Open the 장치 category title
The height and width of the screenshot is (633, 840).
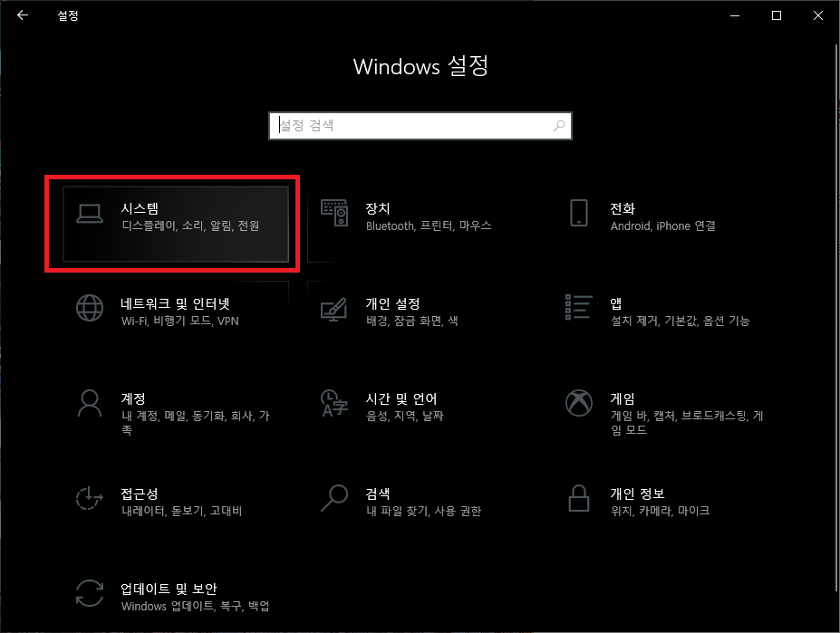378,208
